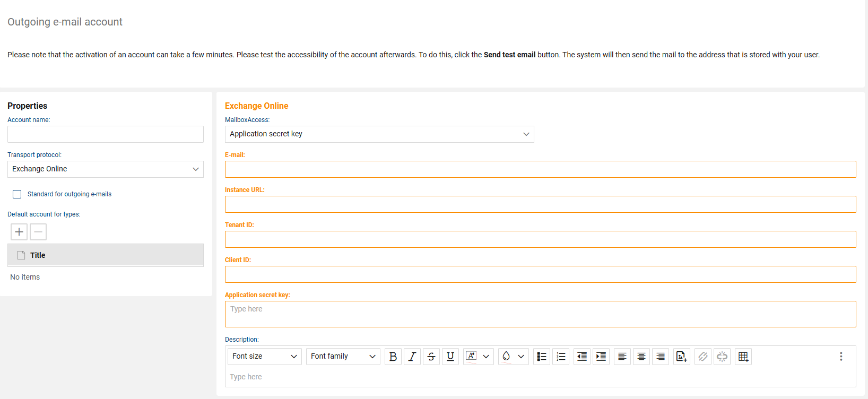This screenshot has width=868, height=399.
Task: Insert a numbered list
Action: (x=561, y=357)
